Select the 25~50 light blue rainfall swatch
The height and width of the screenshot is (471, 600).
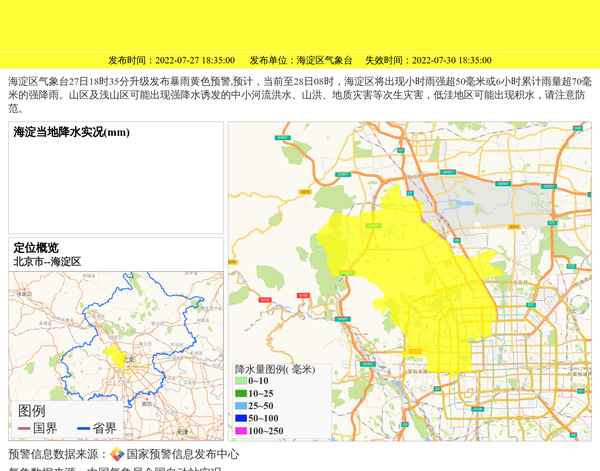[x=240, y=406]
